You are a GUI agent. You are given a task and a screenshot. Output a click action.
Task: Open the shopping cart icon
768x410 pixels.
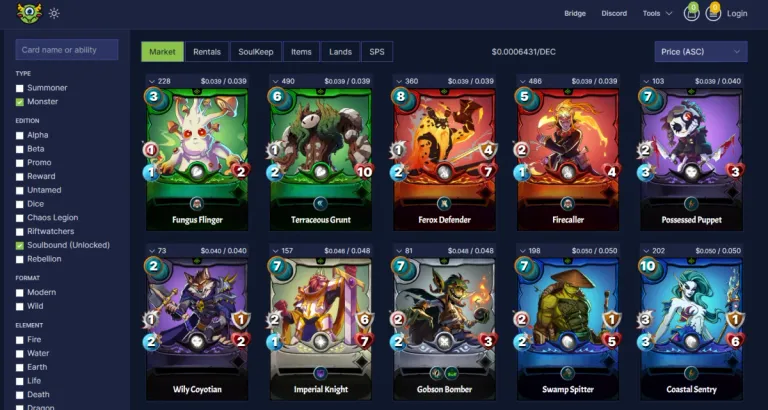tap(691, 13)
